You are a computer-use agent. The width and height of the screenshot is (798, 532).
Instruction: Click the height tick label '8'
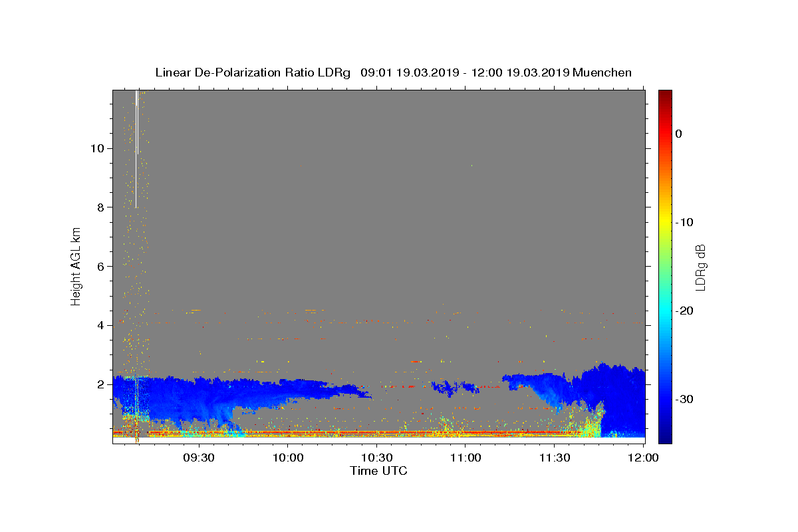pyautogui.click(x=99, y=207)
